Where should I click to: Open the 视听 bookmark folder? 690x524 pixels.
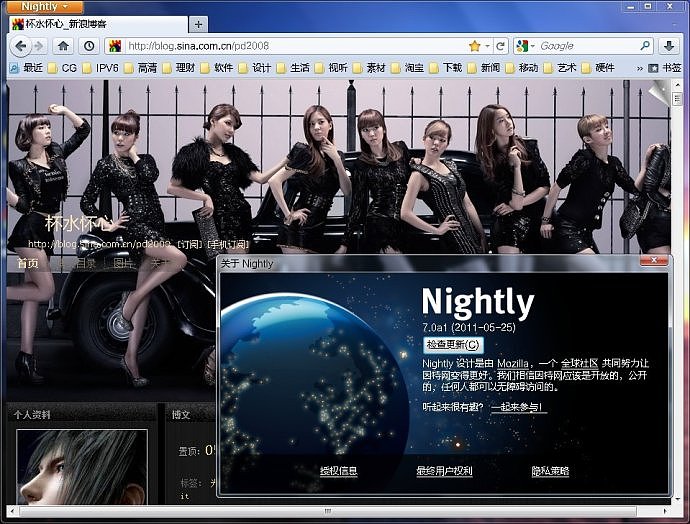click(332, 68)
